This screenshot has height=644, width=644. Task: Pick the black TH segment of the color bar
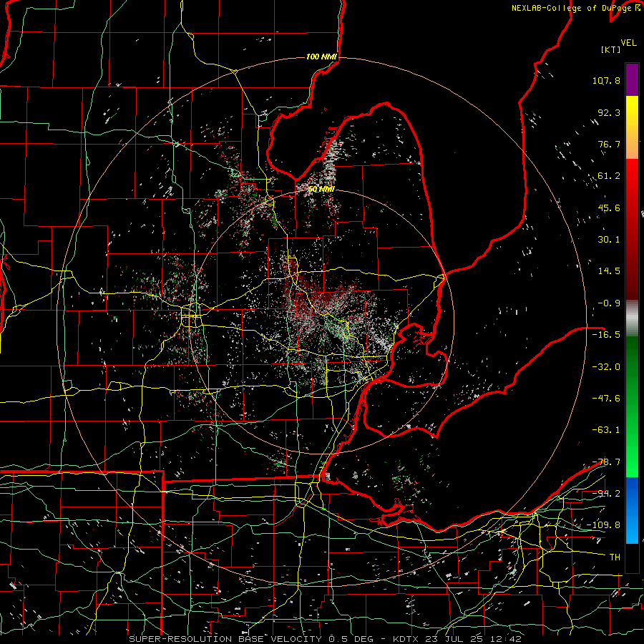632,557
